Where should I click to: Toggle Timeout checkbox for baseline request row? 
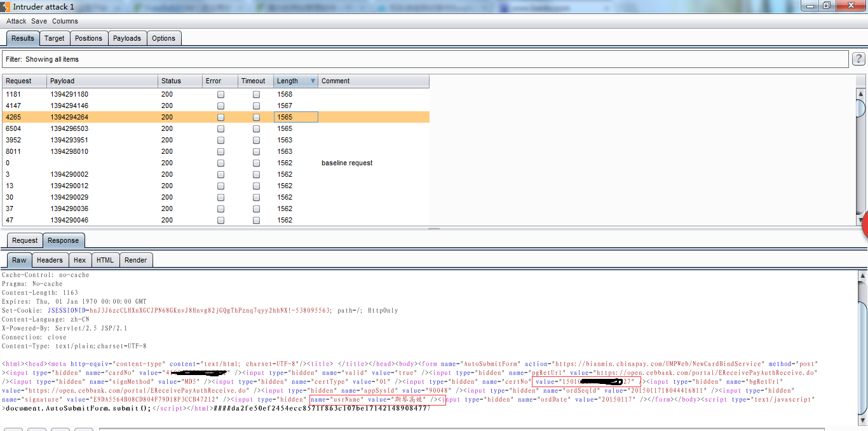[x=257, y=163]
